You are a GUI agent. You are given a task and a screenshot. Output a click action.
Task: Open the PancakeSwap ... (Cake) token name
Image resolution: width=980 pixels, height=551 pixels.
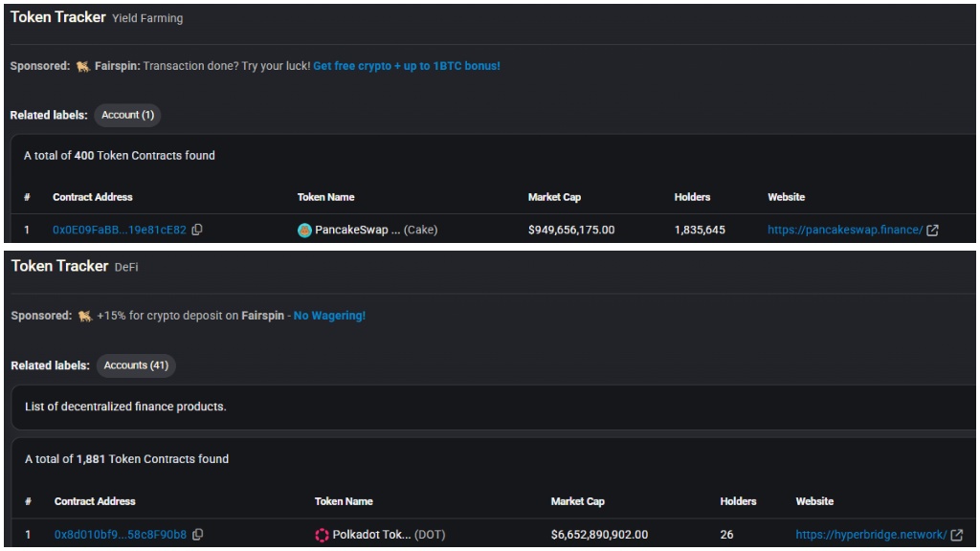click(x=376, y=230)
